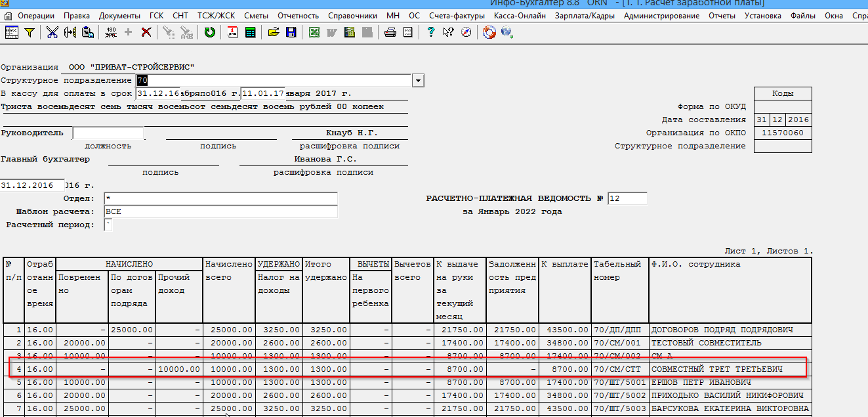Click the gray flashlight search icon
Image resolution: width=868 pixels, height=417 pixels.
coord(169,32)
